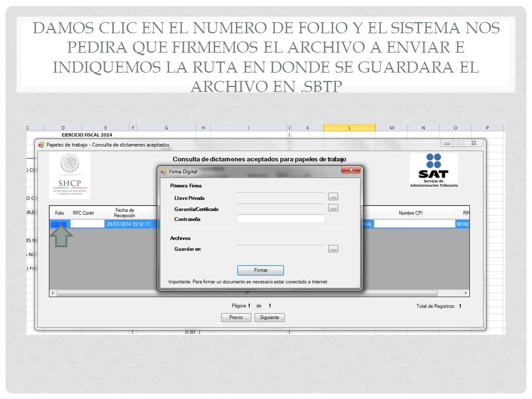Click the Nombre CPI column header
This screenshot has height=399, width=532.
[411, 213]
